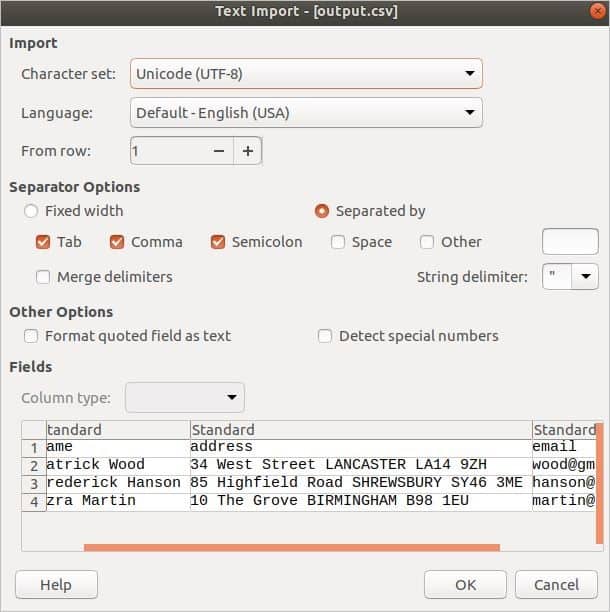Click the address column Standard header
The image size is (610, 612).
click(360, 430)
